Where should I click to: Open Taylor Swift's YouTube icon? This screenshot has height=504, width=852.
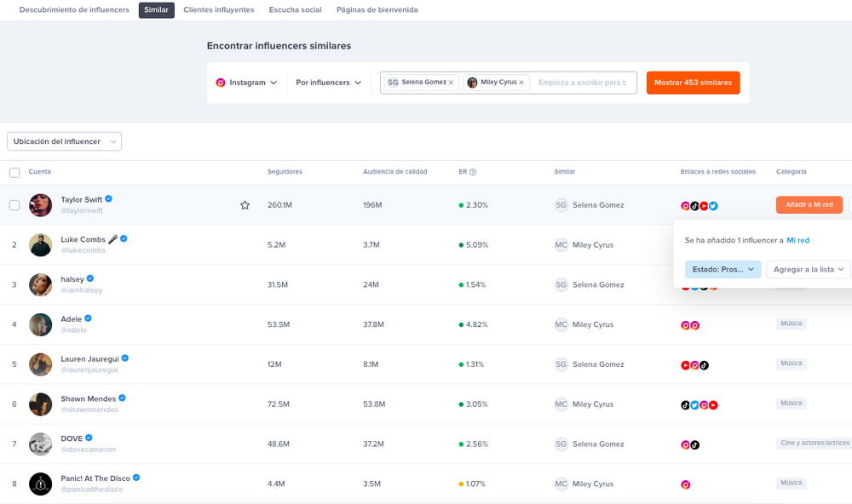704,206
